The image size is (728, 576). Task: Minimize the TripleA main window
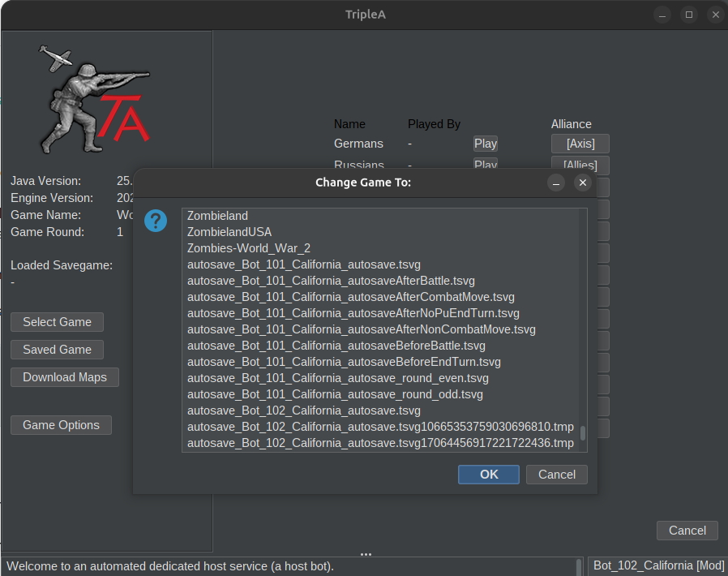click(662, 15)
